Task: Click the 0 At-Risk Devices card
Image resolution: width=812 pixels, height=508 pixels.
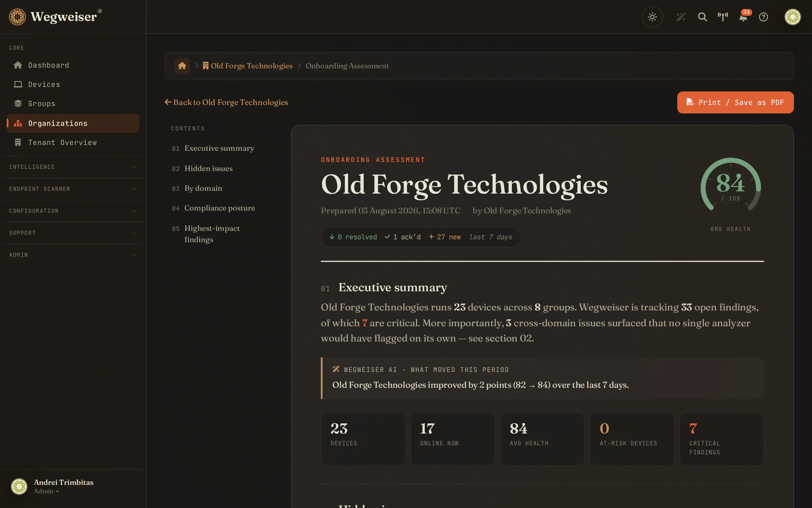Action: [x=632, y=439]
